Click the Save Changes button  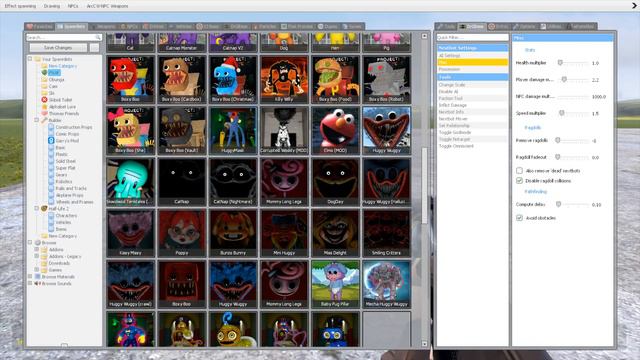58,48
